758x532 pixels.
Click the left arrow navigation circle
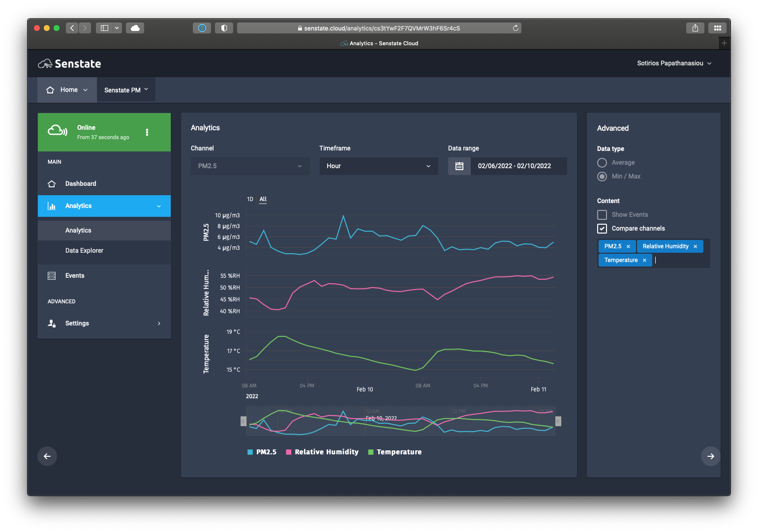(x=47, y=456)
